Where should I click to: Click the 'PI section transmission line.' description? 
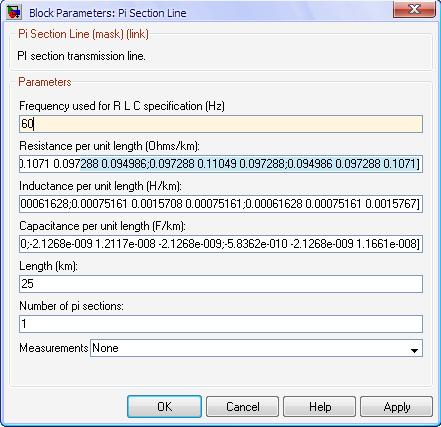click(x=81, y=56)
